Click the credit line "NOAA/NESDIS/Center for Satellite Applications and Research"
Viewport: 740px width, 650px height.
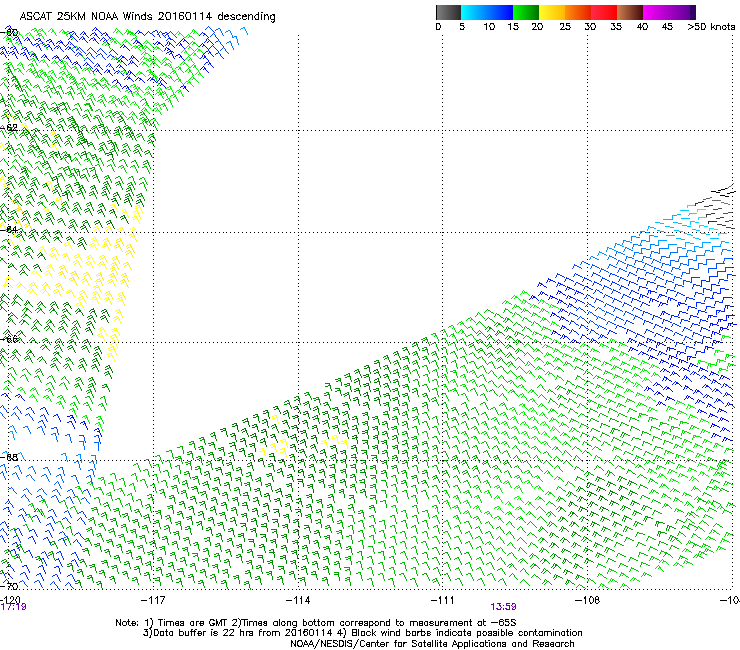click(x=432, y=644)
